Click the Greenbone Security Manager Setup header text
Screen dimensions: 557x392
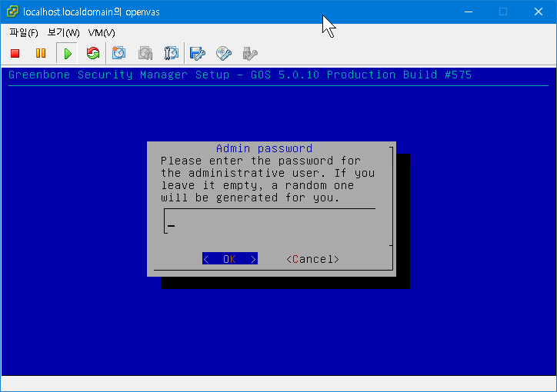[x=240, y=75]
